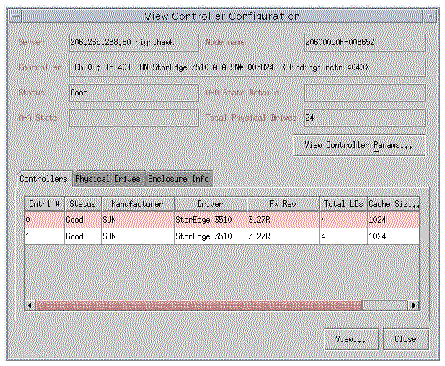
Task: Switch to the Controllers tab
Action: click(43, 179)
